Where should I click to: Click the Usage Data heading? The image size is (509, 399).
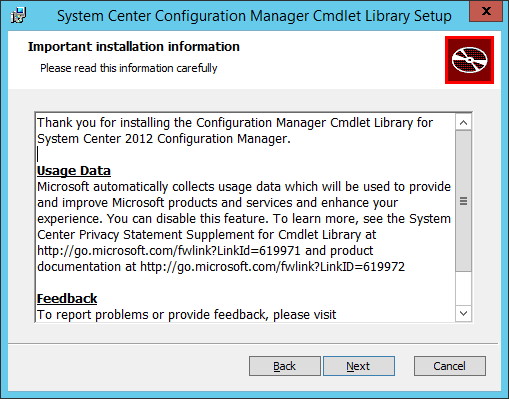[74, 171]
